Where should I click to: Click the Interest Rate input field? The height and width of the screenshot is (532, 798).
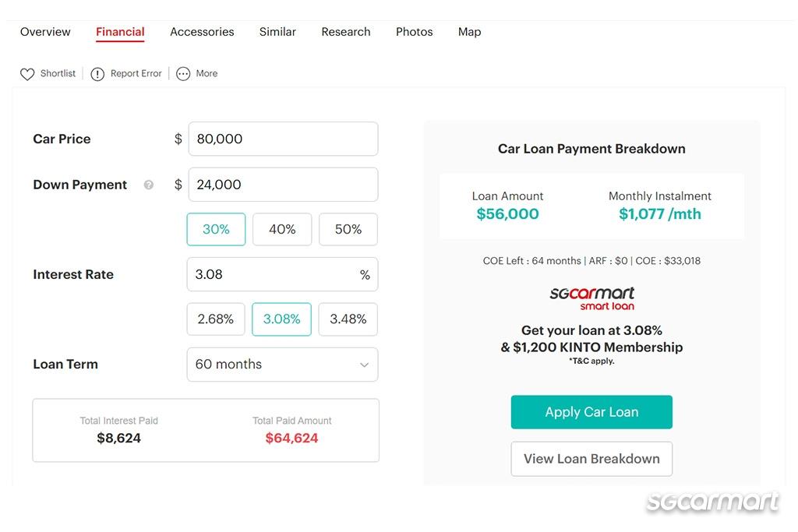(282, 275)
